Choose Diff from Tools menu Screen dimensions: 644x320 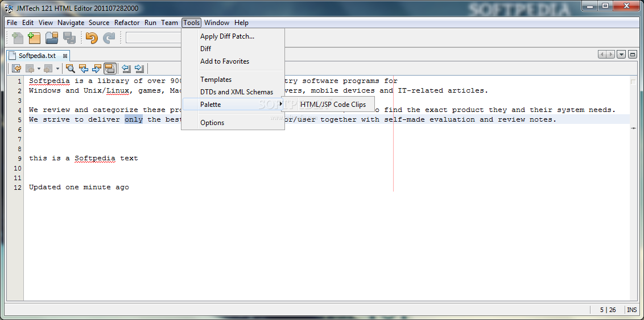[233, 49]
